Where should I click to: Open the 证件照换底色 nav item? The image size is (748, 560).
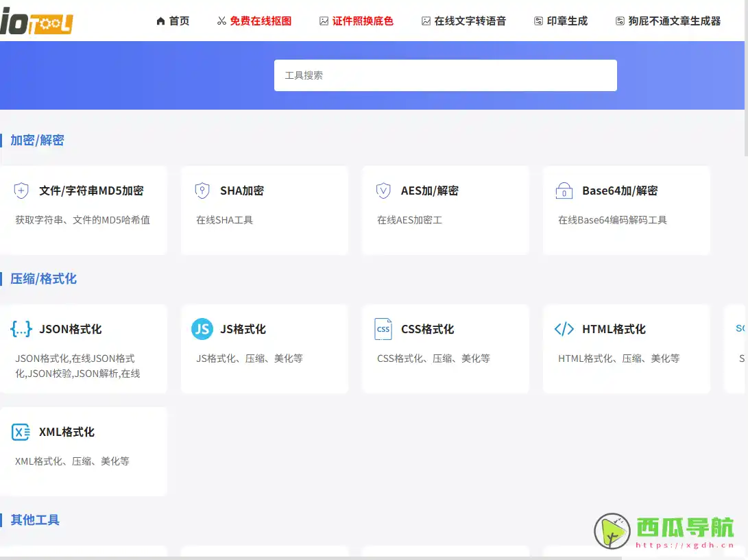[x=356, y=21]
